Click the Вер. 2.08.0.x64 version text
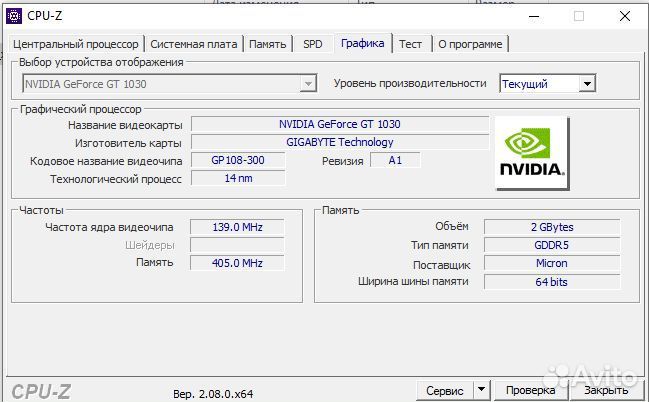Image resolution: width=649 pixels, height=402 pixels. tap(213, 394)
